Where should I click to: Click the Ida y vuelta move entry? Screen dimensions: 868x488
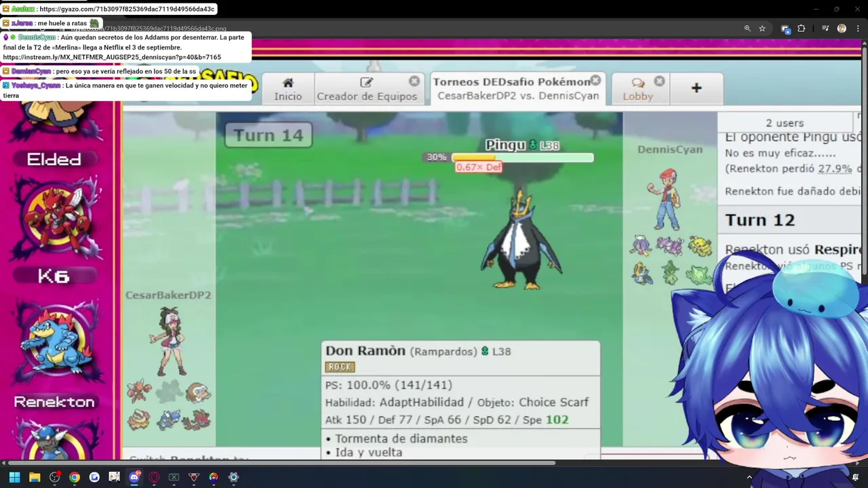[368, 452]
